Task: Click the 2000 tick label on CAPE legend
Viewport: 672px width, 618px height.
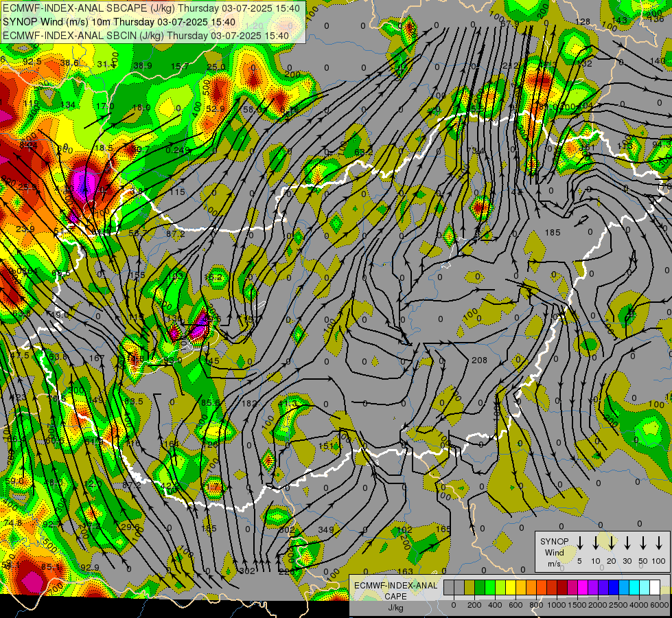Action: (598, 605)
